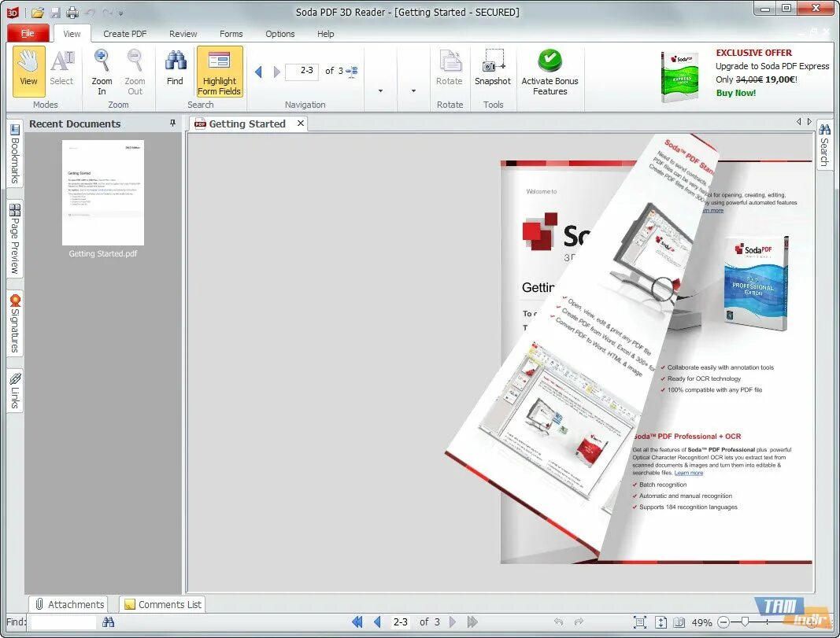Close the Getting Started document tab
840x638 pixels.
301,123
